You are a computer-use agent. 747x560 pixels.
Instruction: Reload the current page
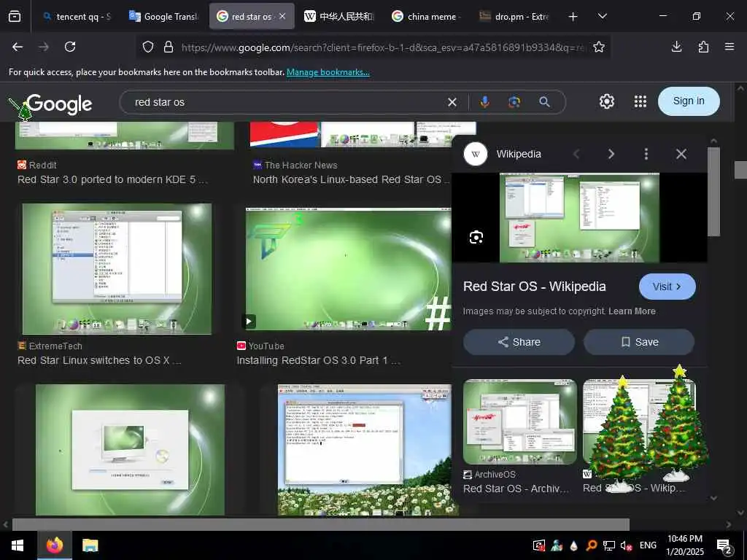(70, 47)
